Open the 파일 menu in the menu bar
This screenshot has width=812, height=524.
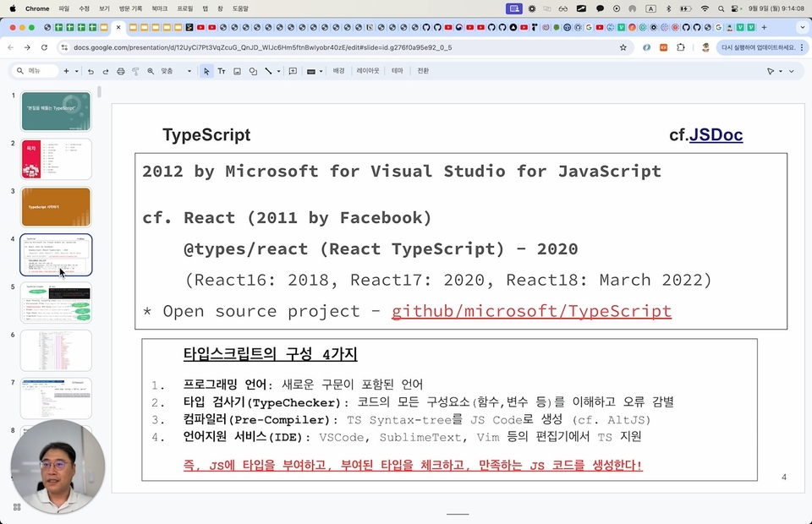tap(63, 8)
